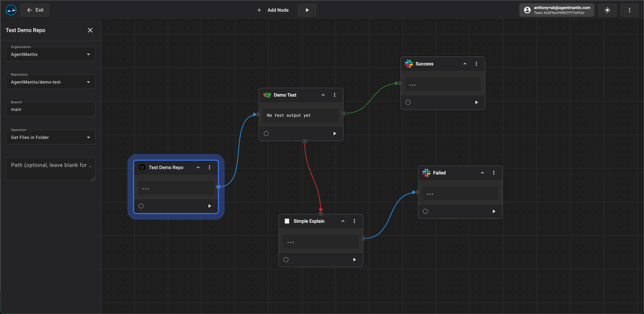Viewport: 644px width, 314px height.
Task: Click the run play icon on Test Demo Repo node
Action: pyautogui.click(x=210, y=206)
